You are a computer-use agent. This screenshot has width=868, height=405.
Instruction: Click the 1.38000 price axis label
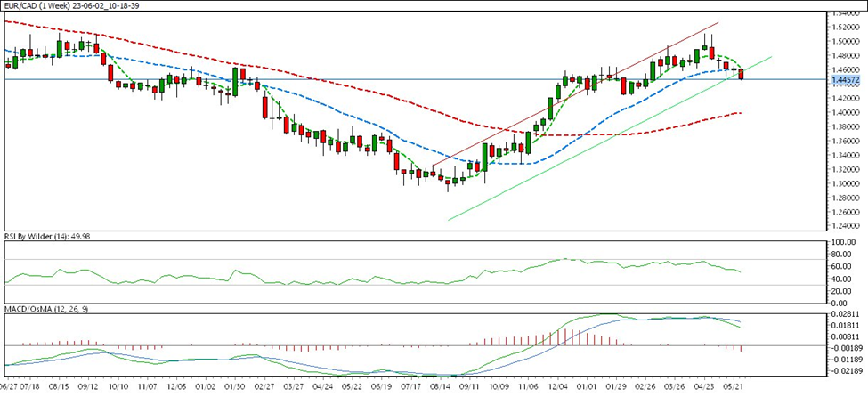(x=846, y=127)
